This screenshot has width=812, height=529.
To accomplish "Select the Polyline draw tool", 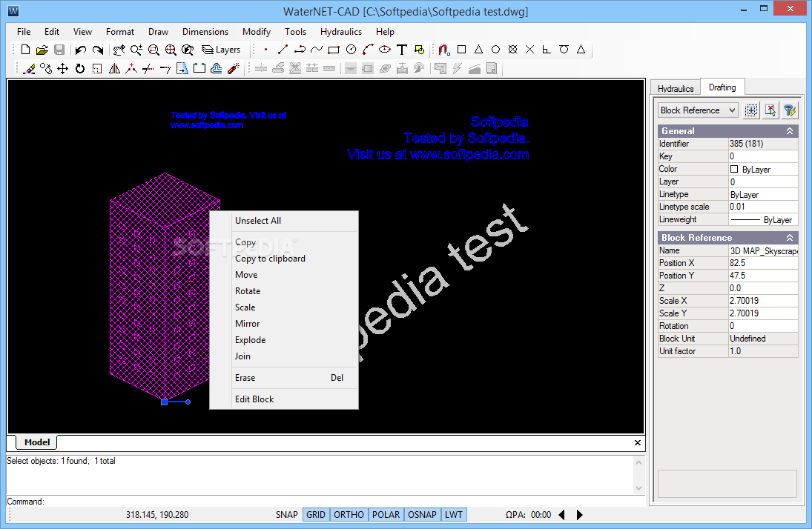I will click(300, 50).
